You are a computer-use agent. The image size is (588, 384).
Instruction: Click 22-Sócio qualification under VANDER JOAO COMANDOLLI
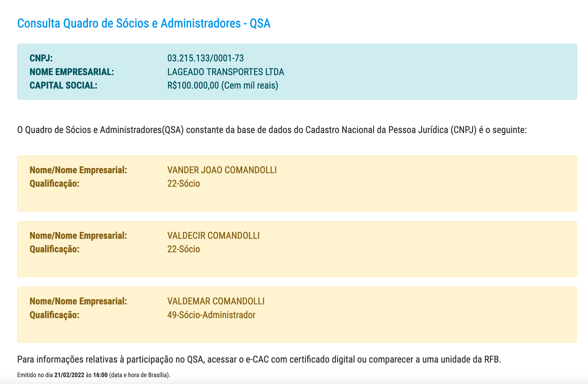coord(184,184)
